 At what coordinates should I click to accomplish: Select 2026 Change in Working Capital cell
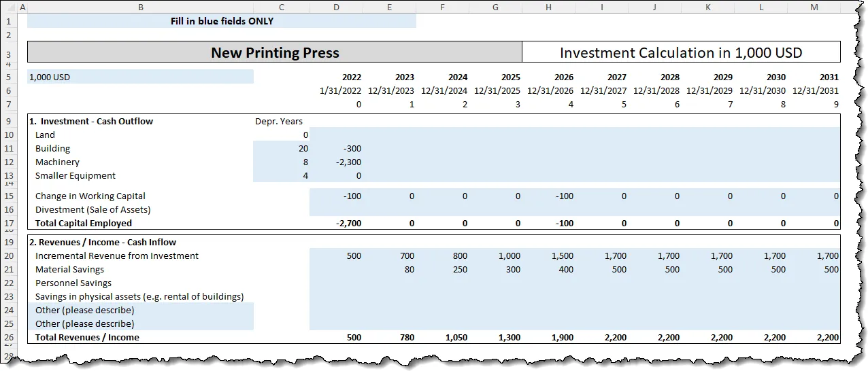click(x=548, y=196)
